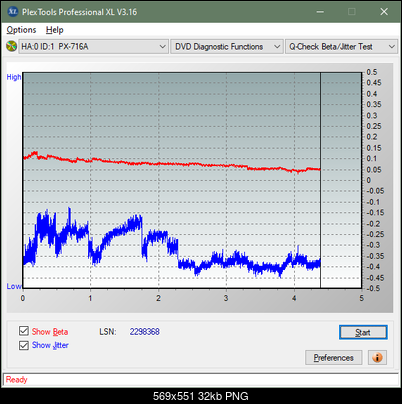This screenshot has height=404, width=402.
Task: Open the Options menu
Action: tap(21, 30)
